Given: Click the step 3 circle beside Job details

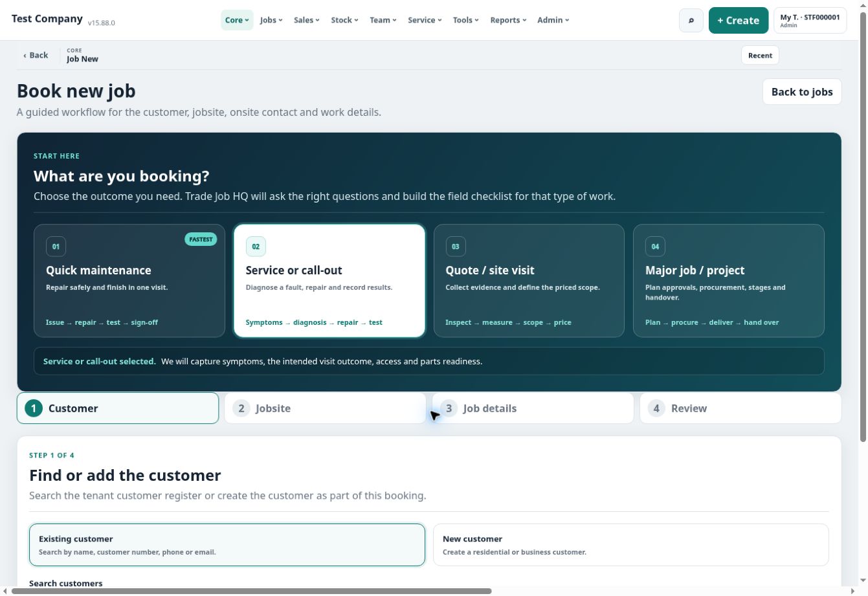Looking at the screenshot, I should pos(449,408).
